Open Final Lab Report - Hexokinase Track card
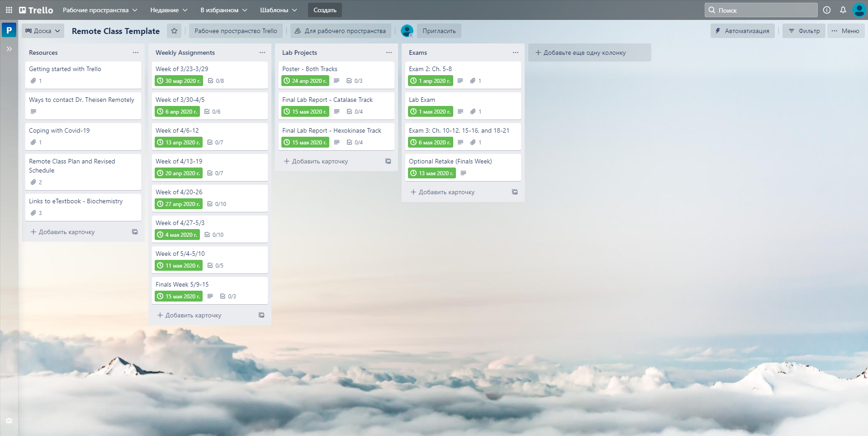Image resolution: width=868 pixels, height=436 pixels. (x=337, y=136)
